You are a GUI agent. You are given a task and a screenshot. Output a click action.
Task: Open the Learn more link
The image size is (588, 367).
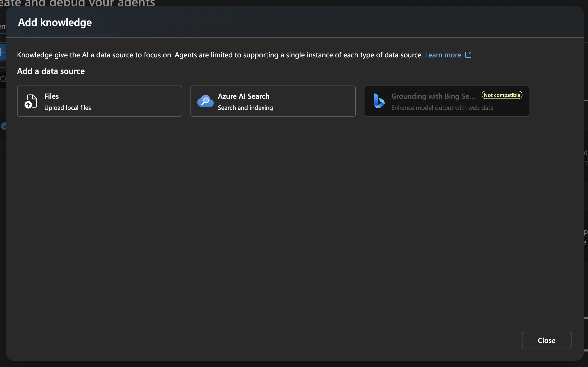(443, 55)
